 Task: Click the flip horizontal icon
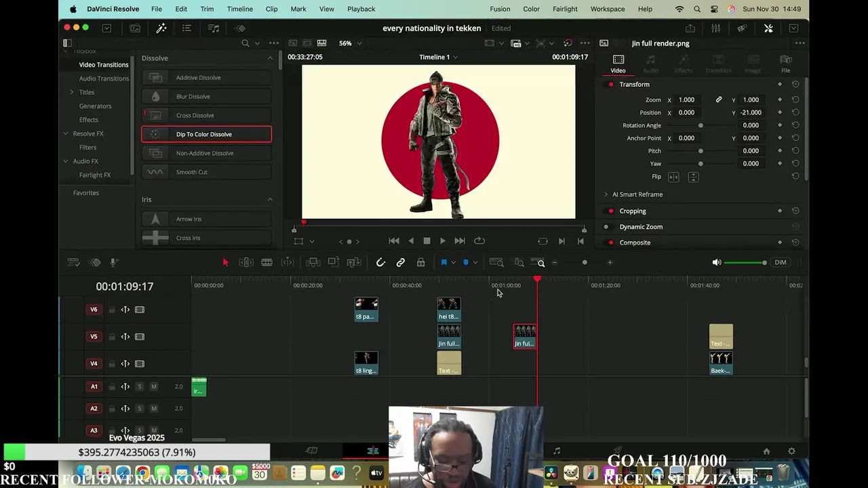point(673,177)
